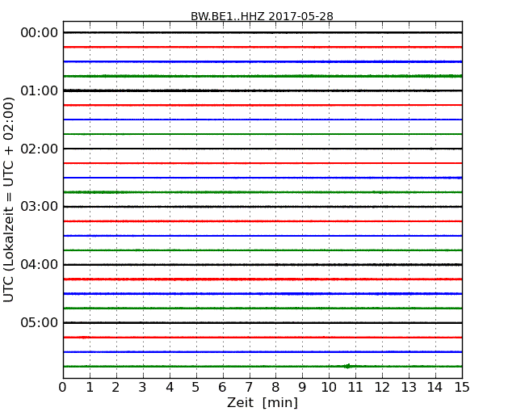Click the UTC Lokalzeit vertical axis label

(8, 199)
